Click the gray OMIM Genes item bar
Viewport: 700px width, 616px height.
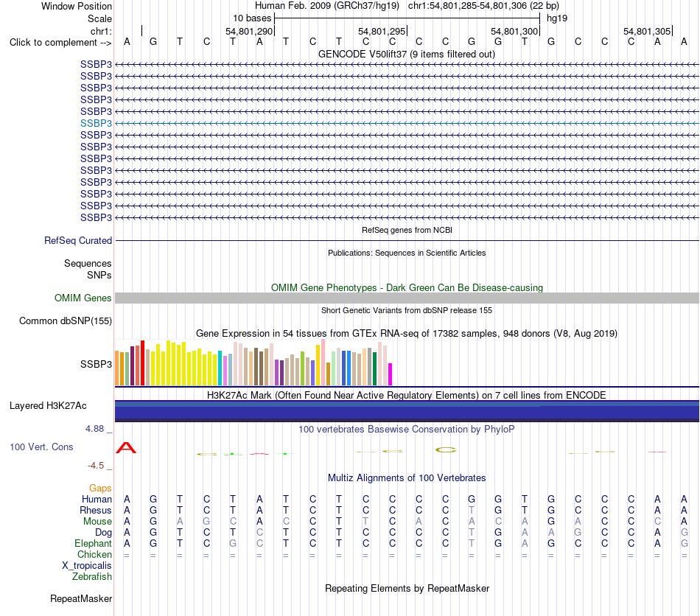click(x=407, y=298)
